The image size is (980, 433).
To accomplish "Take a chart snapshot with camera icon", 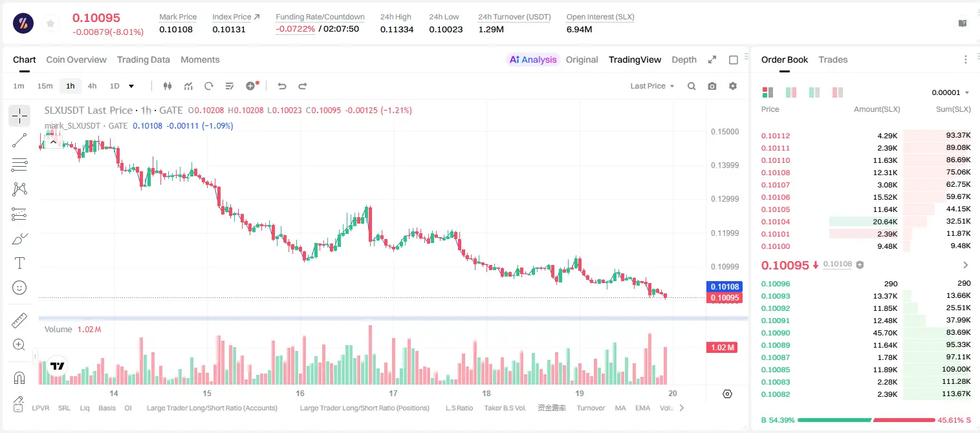I will pos(712,86).
